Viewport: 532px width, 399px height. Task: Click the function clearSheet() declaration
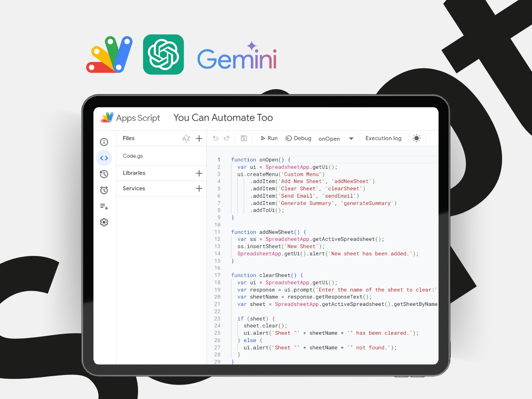click(267, 275)
